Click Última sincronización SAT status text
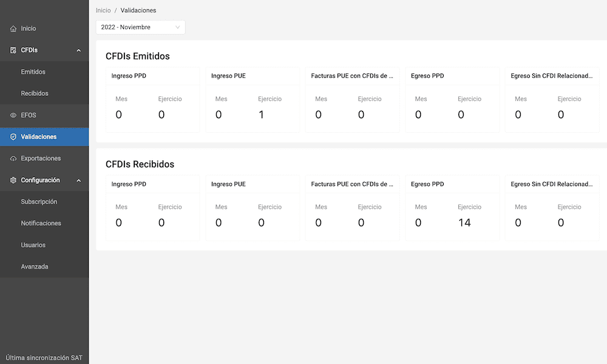The image size is (607, 364). pyautogui.click(x=44, y=358)
